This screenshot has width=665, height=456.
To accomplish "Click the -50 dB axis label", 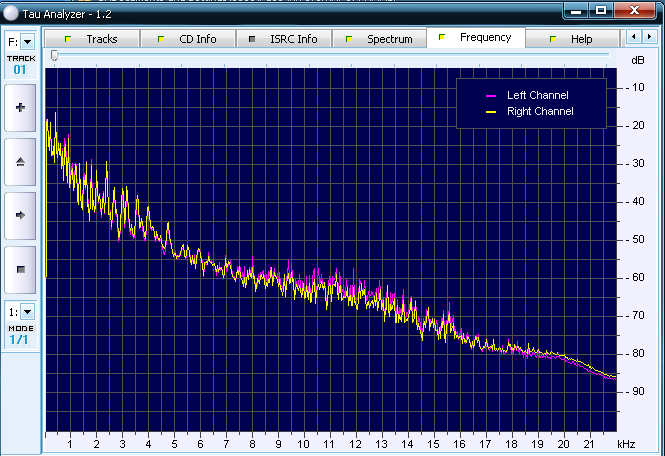I will point(635,239).
